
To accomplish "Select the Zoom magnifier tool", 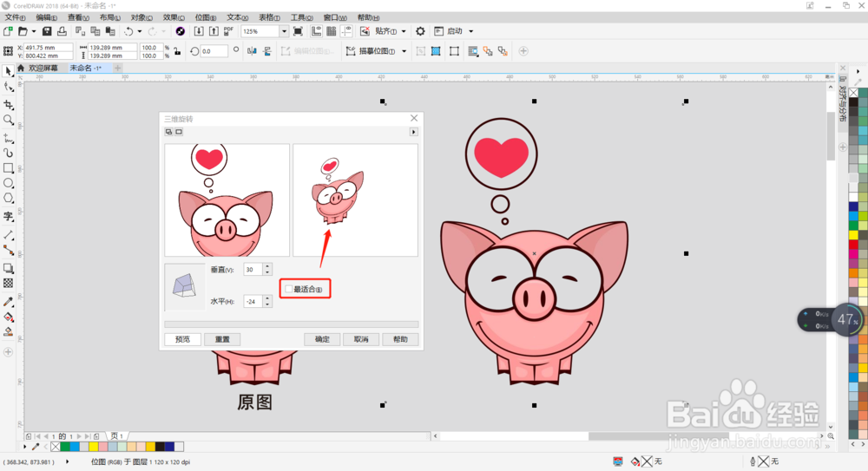I will tap(9, 120).
